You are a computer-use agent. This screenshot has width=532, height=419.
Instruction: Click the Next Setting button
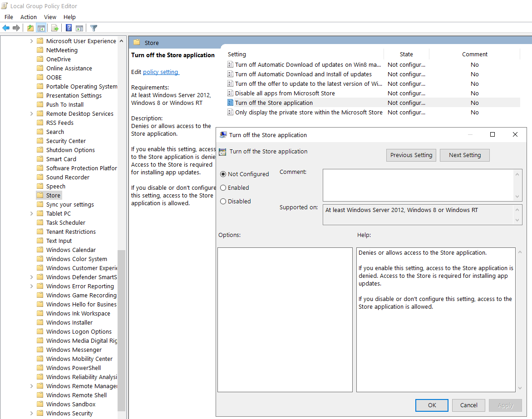(x=464, y=155)
